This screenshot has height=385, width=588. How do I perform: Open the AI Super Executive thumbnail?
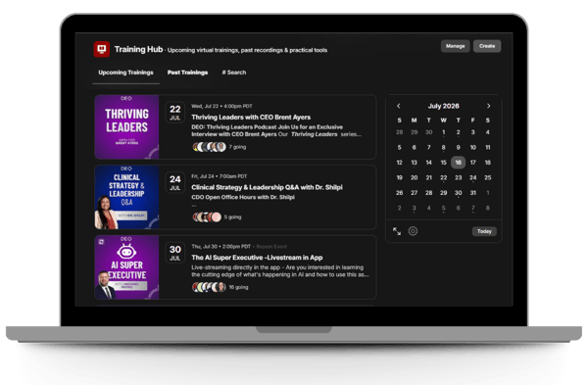[126, 267]
